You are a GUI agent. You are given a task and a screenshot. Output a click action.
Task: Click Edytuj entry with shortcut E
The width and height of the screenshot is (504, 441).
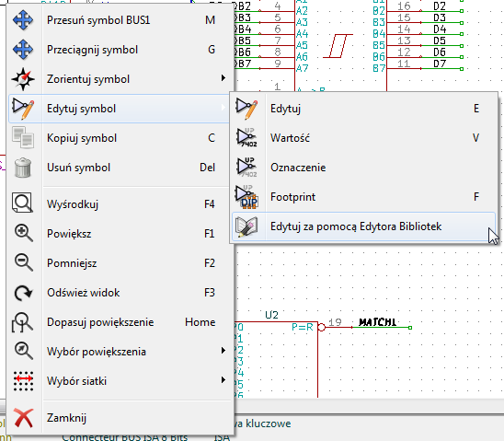pyautogui.click(x=363, y=109)
